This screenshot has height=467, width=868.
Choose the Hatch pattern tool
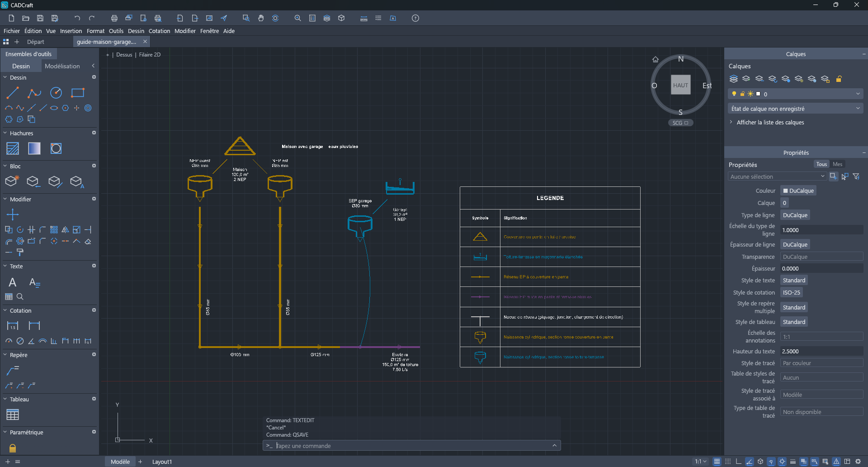coord(13,148)
